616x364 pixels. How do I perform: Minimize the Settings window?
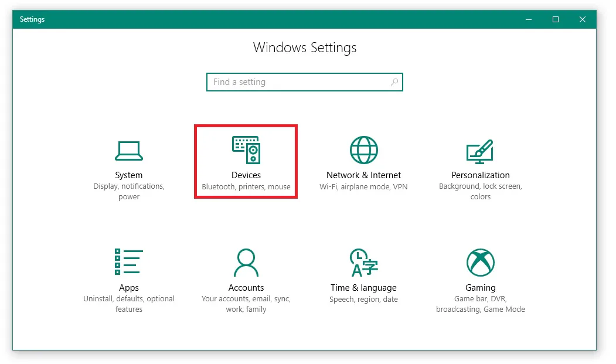(529, 19)
